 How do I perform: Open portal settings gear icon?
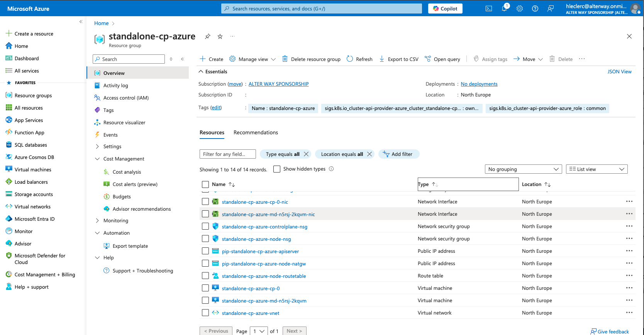click(520, 8)
